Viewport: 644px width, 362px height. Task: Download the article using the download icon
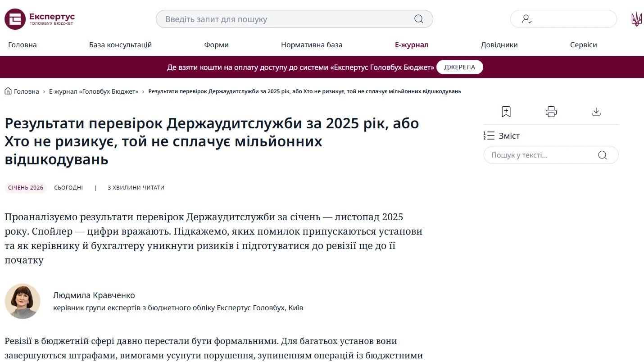[596, 111]
